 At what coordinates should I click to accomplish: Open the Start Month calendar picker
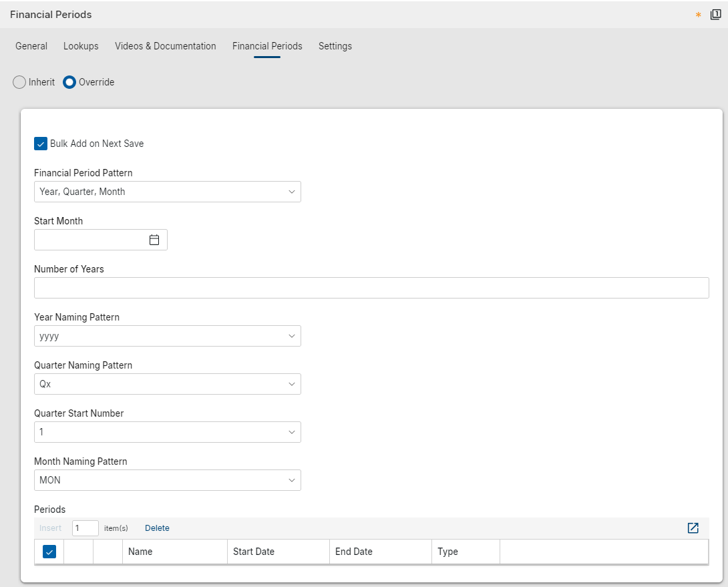tap(154, 240)
